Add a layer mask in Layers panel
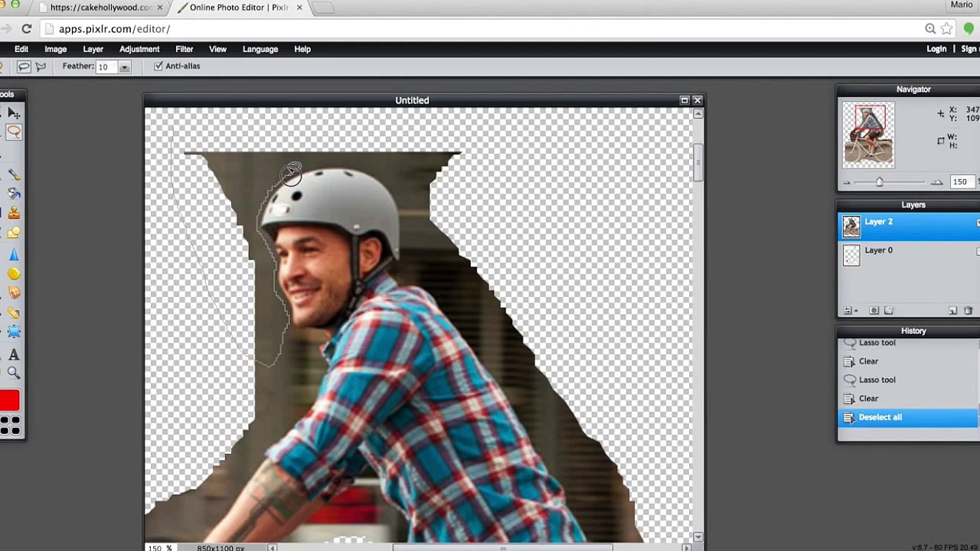The height and width of the screenshot is (551, 980). pos(874,311)
